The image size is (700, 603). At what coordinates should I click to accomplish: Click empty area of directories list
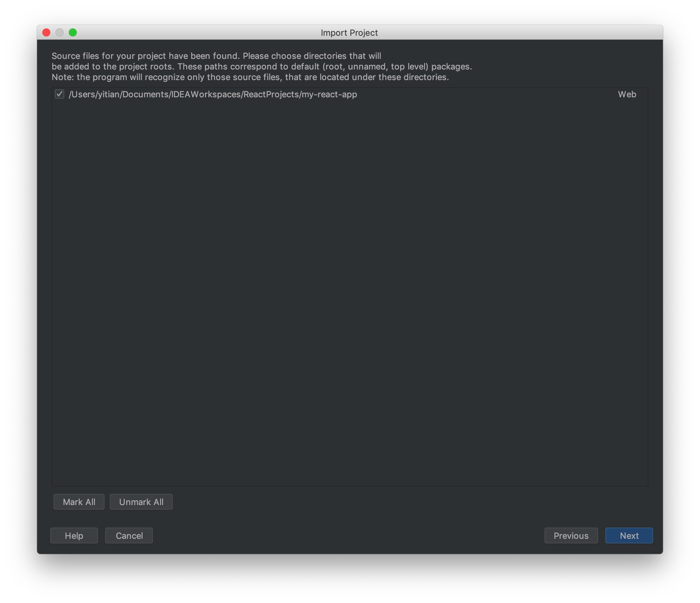point(350,287)
